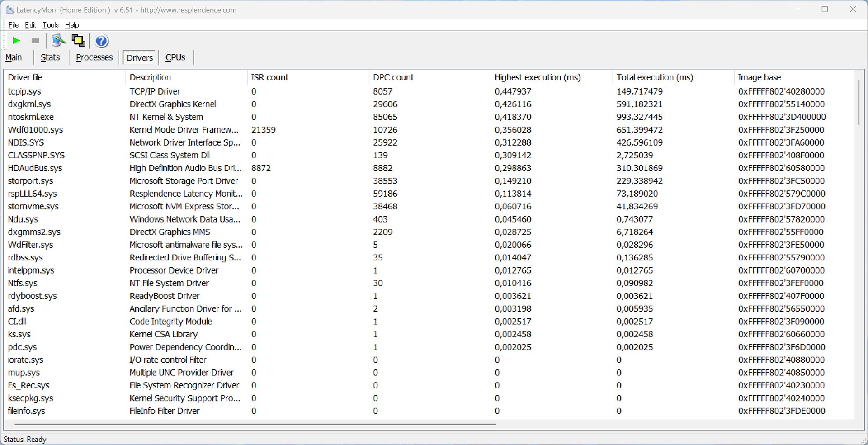The image size is (868, 445).
Task: Switch to the CPUs tab
Action: pos(175,57)
